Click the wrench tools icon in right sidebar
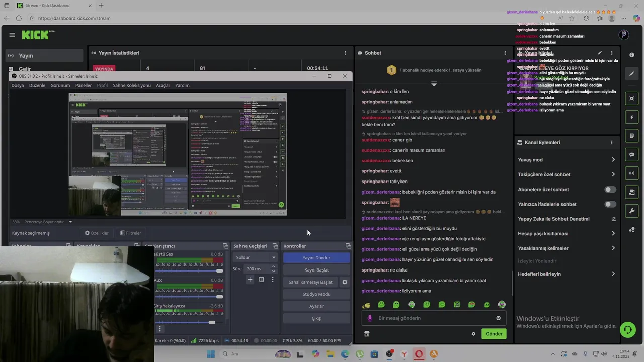The width and height of the screenshot is (644, 362). (632, 211)
